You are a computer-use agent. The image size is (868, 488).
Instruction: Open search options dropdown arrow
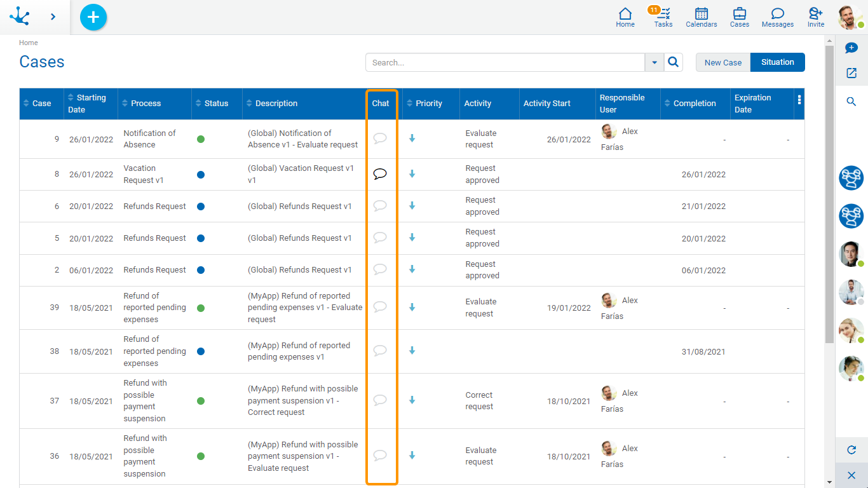pyautogui.click(x=654, y=62)
